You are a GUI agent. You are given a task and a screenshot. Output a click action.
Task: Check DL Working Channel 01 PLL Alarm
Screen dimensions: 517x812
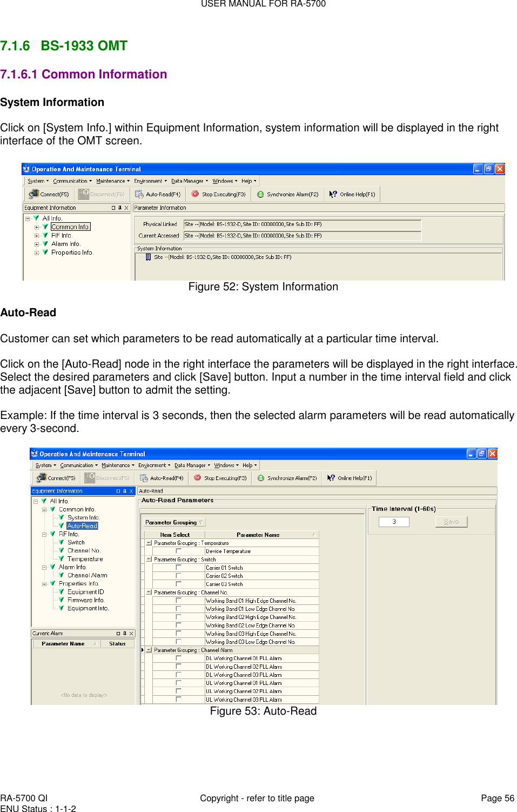(x=178, y=658)
